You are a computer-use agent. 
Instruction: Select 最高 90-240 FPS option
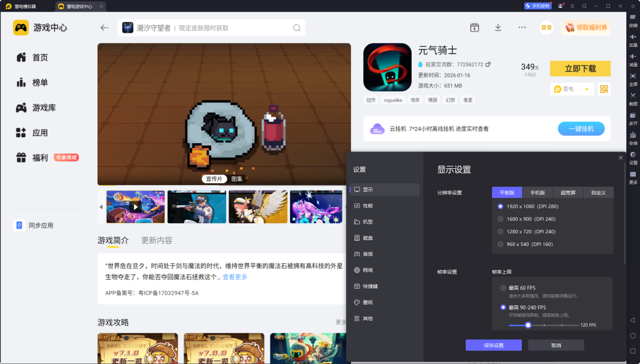(523, 307)
